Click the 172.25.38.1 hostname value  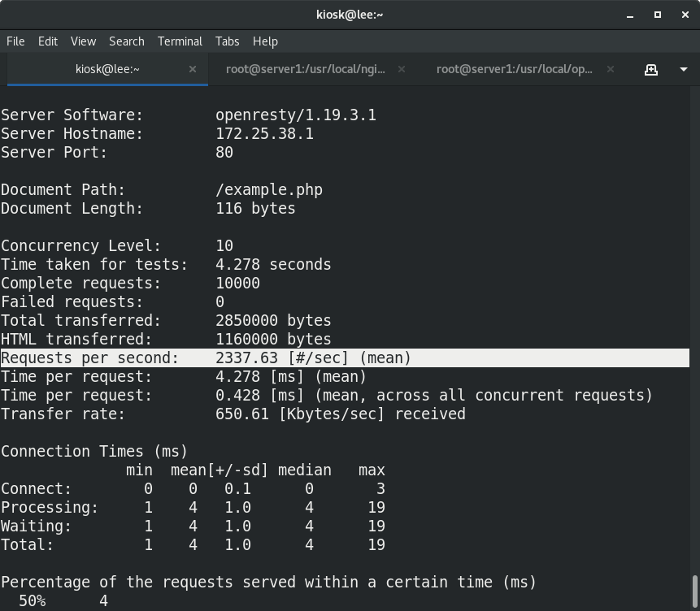265,134
